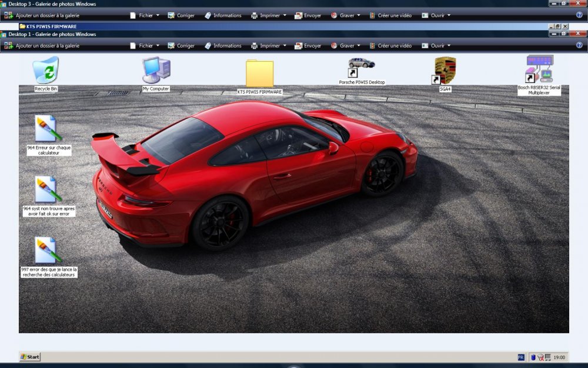The image size is (588, 368).
Task: Click the FR language indicator in taskbar
Action: [x=521, y=357]
